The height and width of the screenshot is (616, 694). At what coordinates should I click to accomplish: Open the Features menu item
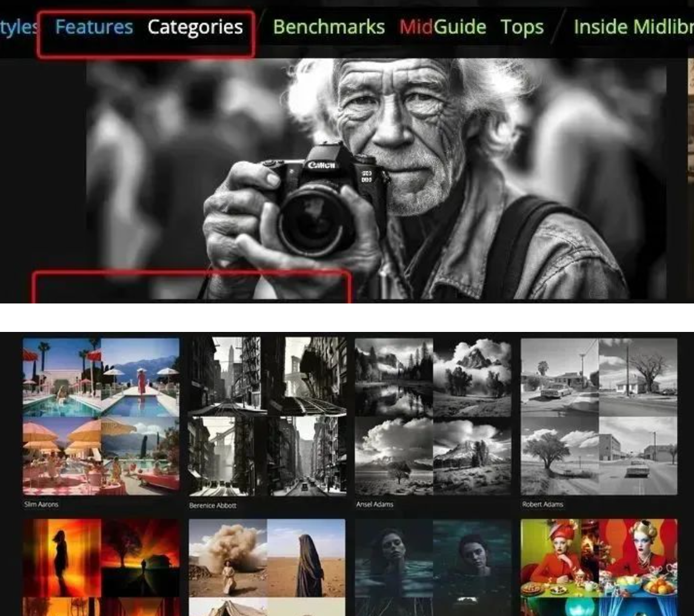click(x=94, y=27)
